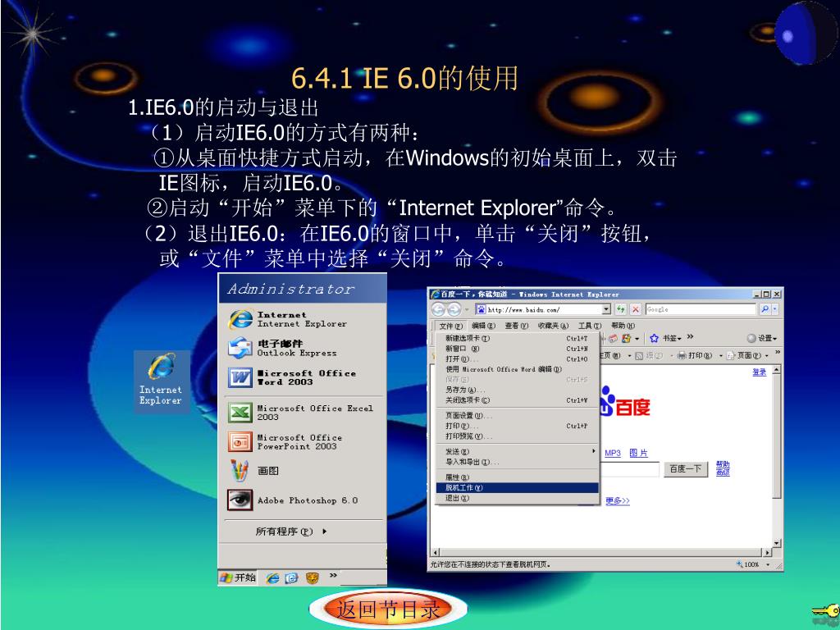This screenshot has width=840, height=630.
Task: Toggle 脱机工作(W) in the File menu
Action: (517, 487)
